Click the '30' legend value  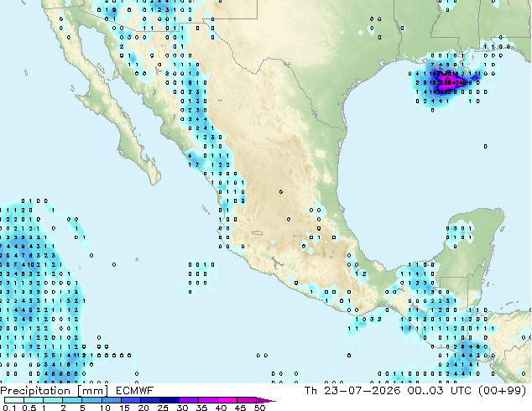183,408
